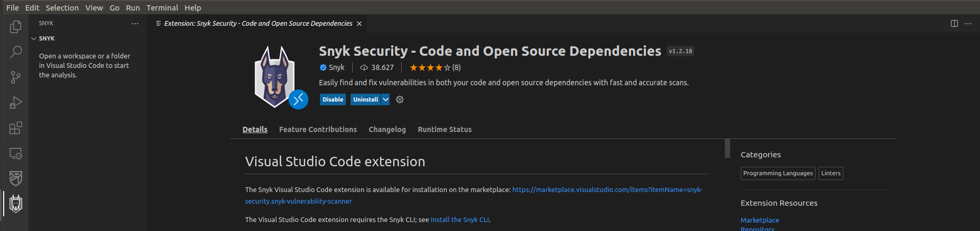The image size is (980, 231).
Task: Open the Search view in activity bar
Action: pyautogui.click(x=16, y=52)
